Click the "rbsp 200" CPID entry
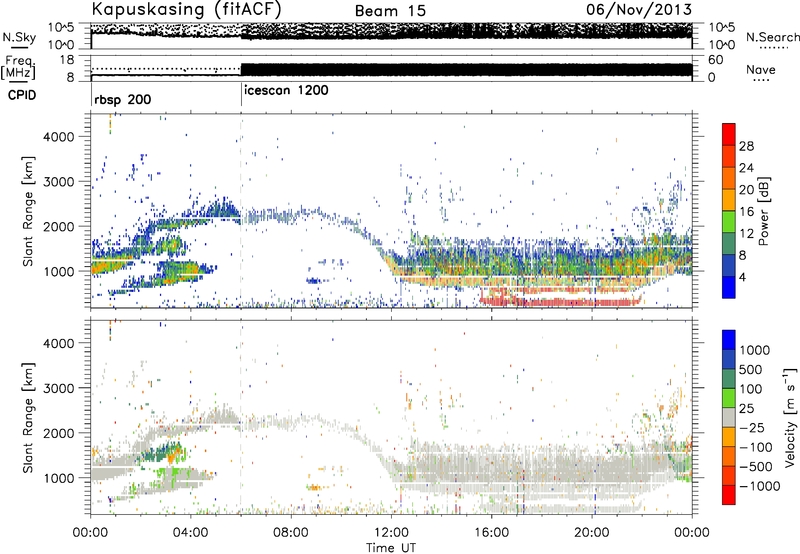This screenshot has height=554, width=800. pyautogui.click(x=122, y=99)
